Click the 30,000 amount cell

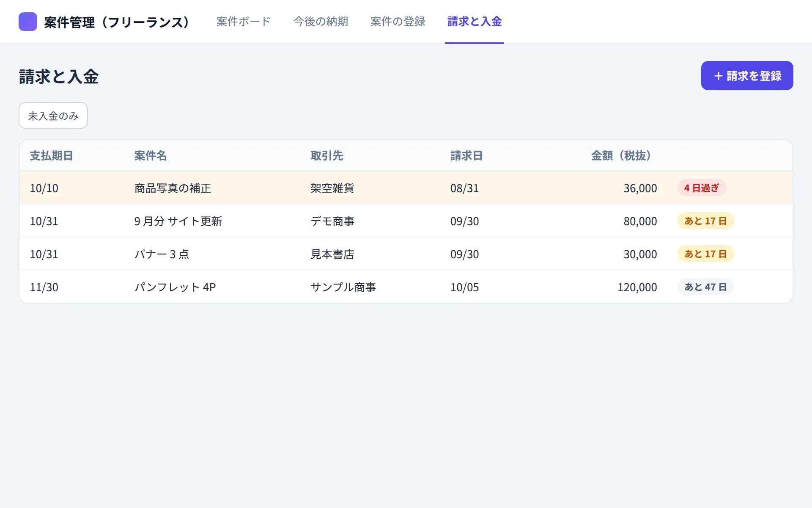click(x=640, y=254)
